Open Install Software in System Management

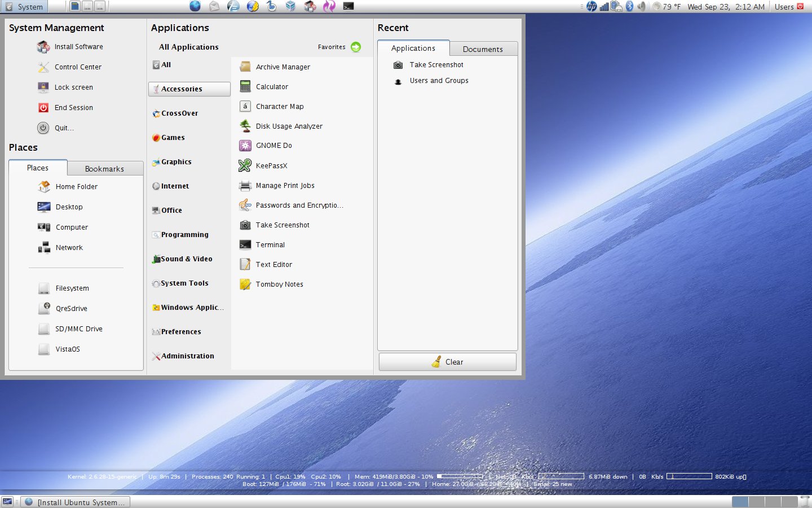70,47
